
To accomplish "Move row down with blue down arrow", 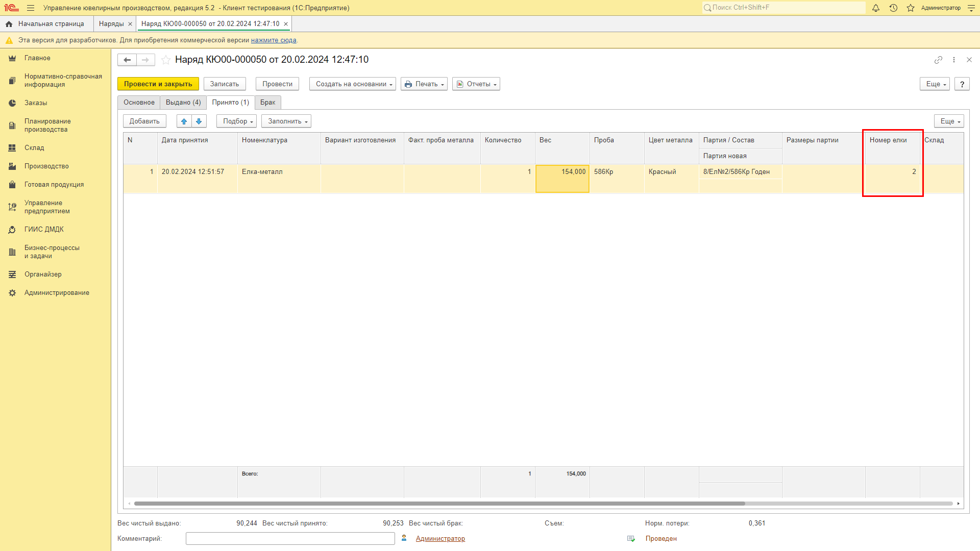I will tap(199, 121).
